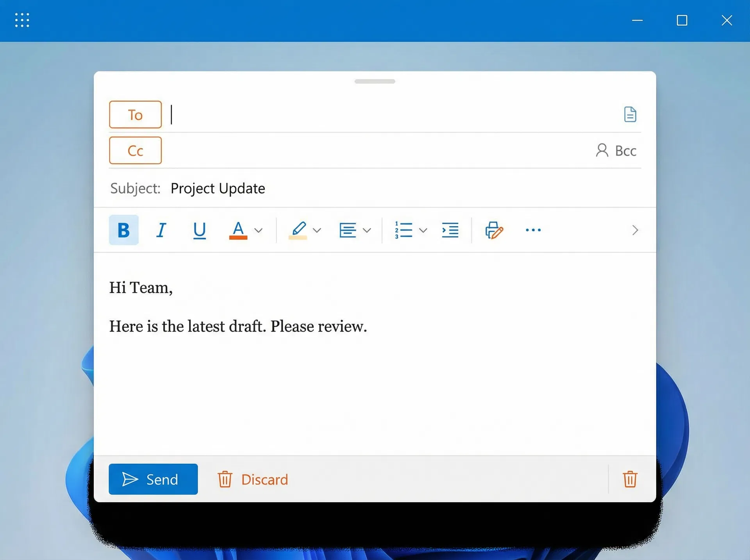Click the drag handle atop the compose window
Viewport: 750px width, 560px height.
click(x=375, y=81)
